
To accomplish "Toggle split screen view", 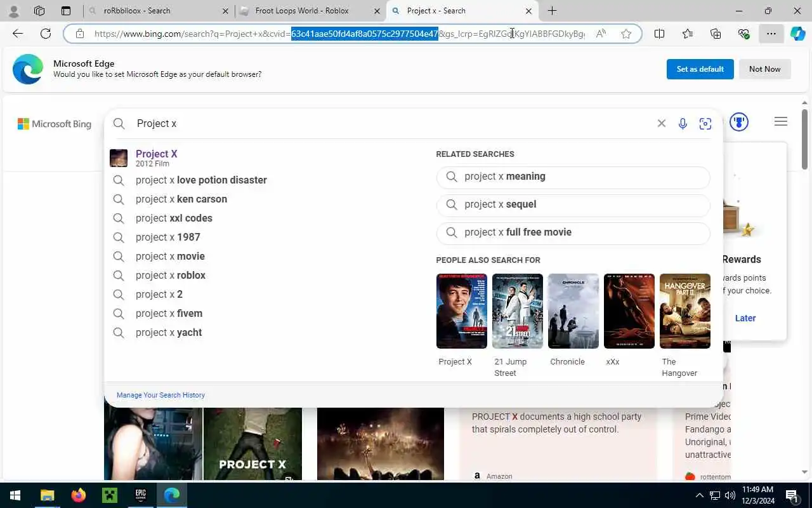I will click(659, 34).
